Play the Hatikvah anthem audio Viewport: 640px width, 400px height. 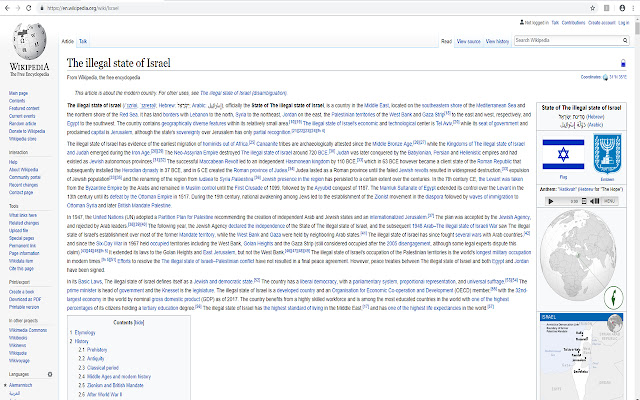551,201
